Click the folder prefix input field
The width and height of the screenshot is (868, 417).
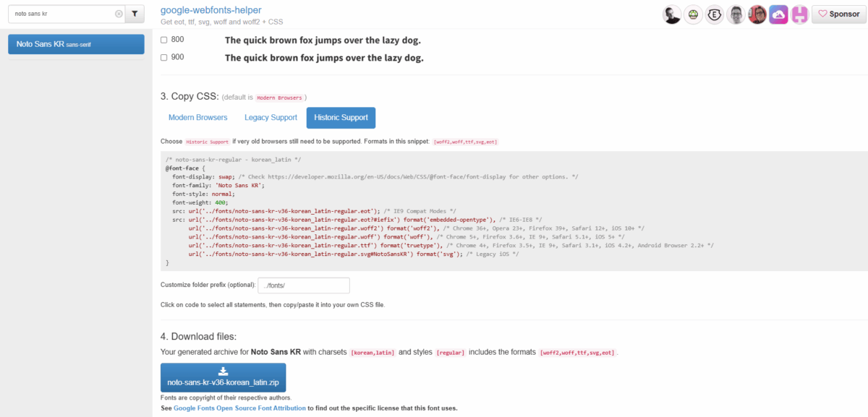[x=304, y=285]
